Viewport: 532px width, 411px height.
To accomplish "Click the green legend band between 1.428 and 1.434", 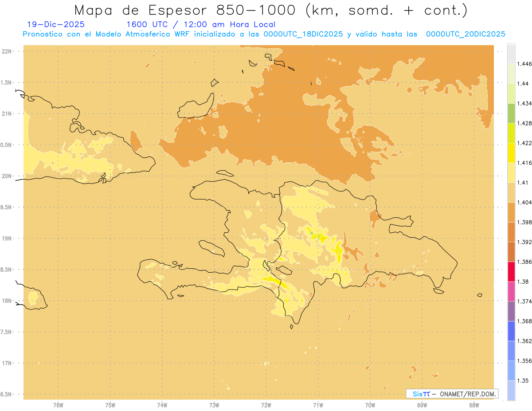I will coord(511,113).
